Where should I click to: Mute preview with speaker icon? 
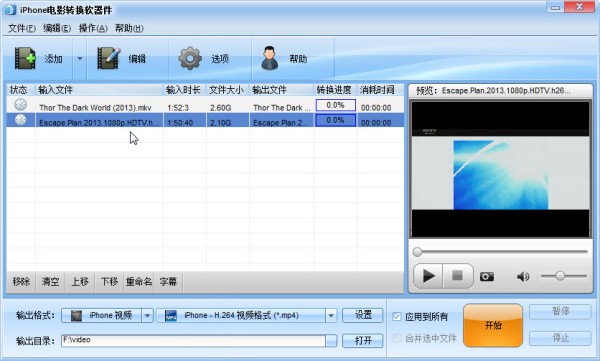click(x=523, y=276)
